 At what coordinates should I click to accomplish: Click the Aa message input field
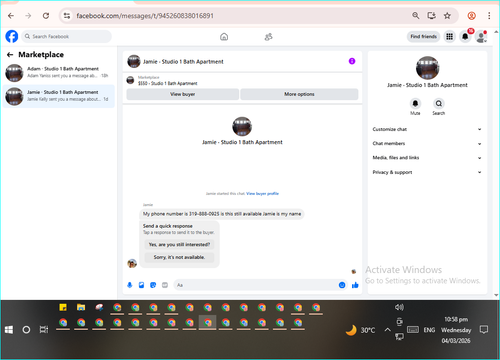tap(257, 285)
